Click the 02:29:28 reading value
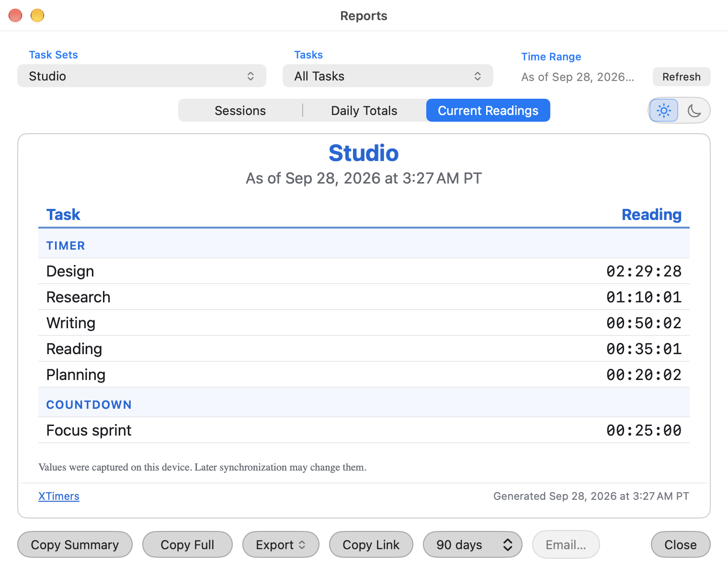728x576 pixels. [x=644, y=271]
